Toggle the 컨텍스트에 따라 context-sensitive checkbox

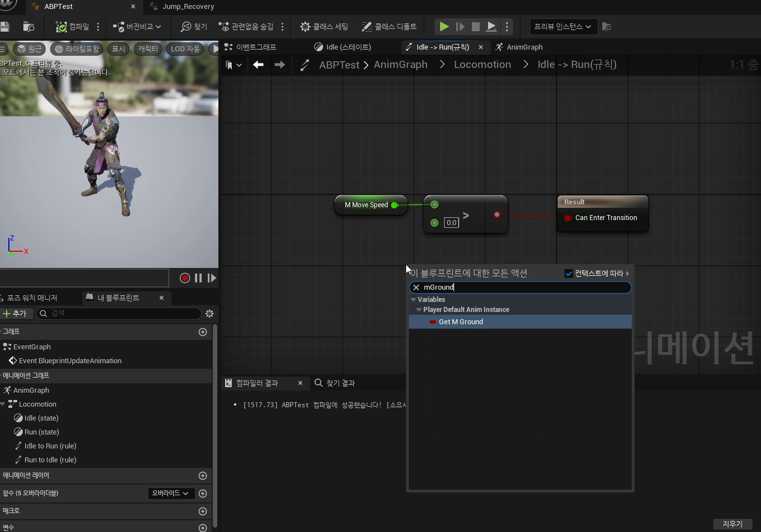pos(569,274)
